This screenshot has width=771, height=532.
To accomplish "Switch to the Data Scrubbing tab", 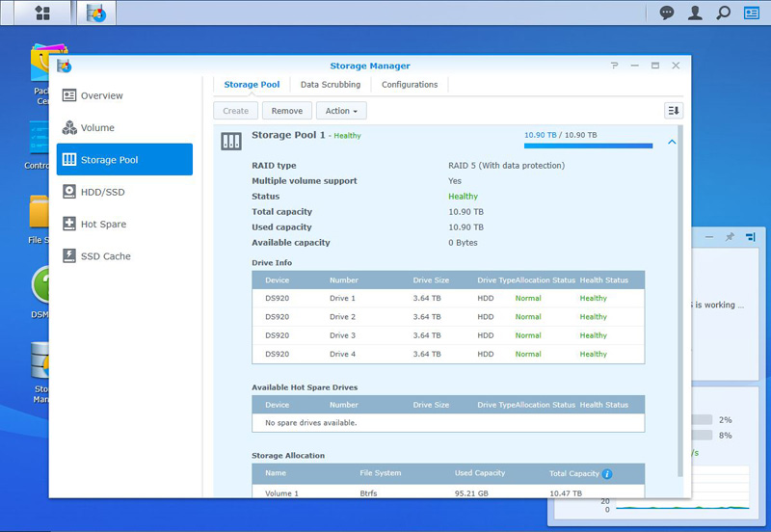I will (x=331, y=85).
